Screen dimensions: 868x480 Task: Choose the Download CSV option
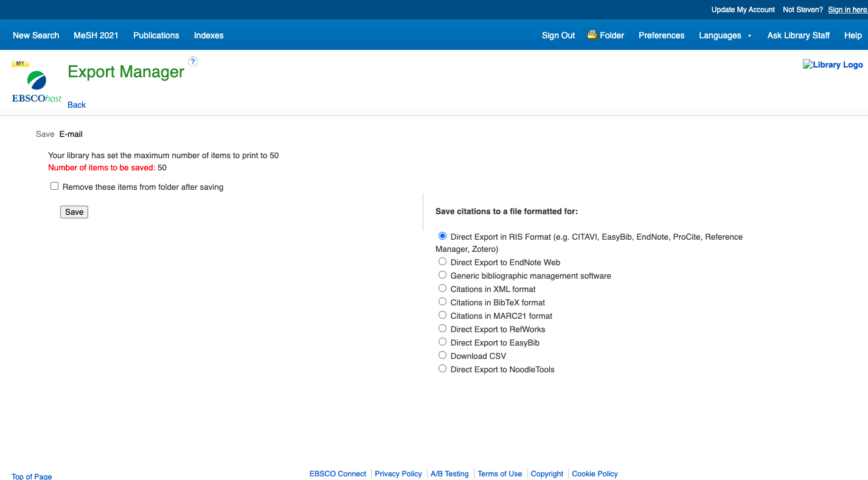pos(442,355)
